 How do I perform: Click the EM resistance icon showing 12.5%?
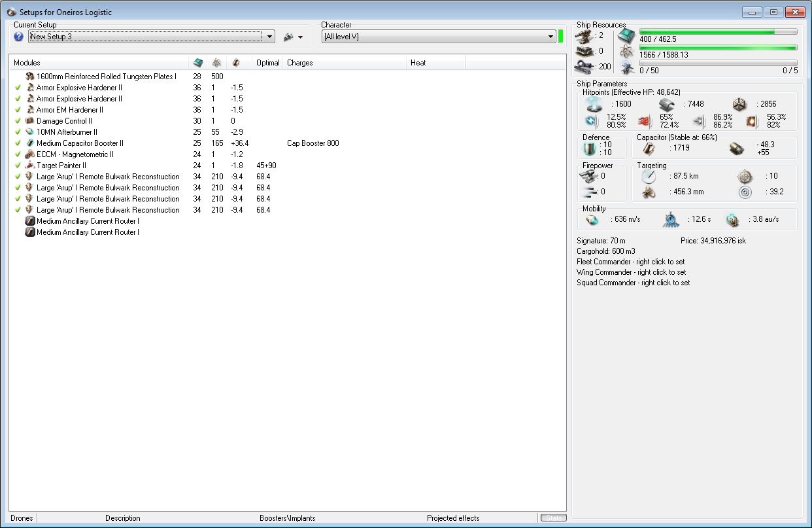click(591, 121)
